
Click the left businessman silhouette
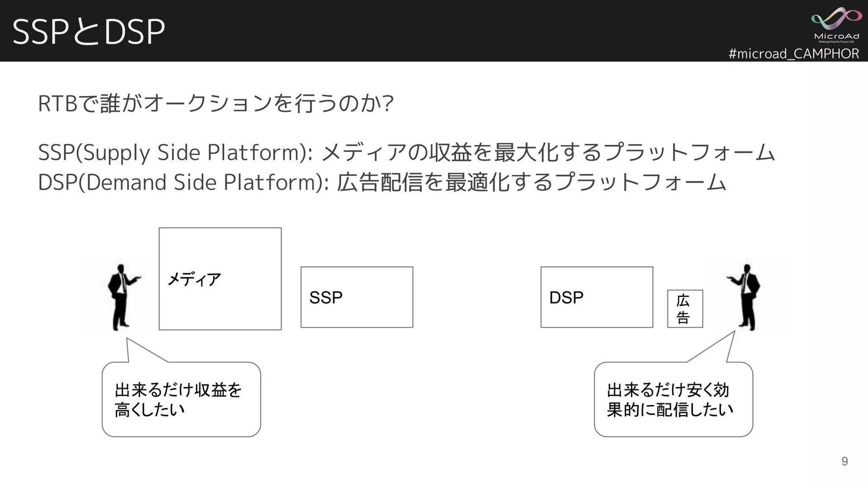coord(121,297)
